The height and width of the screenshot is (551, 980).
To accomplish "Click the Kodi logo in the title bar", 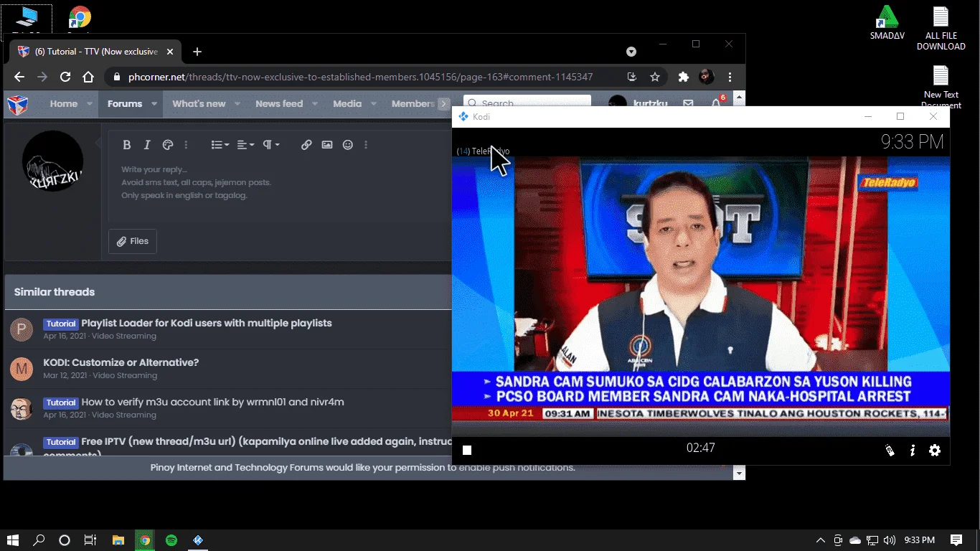I will [x=463, y=116].
